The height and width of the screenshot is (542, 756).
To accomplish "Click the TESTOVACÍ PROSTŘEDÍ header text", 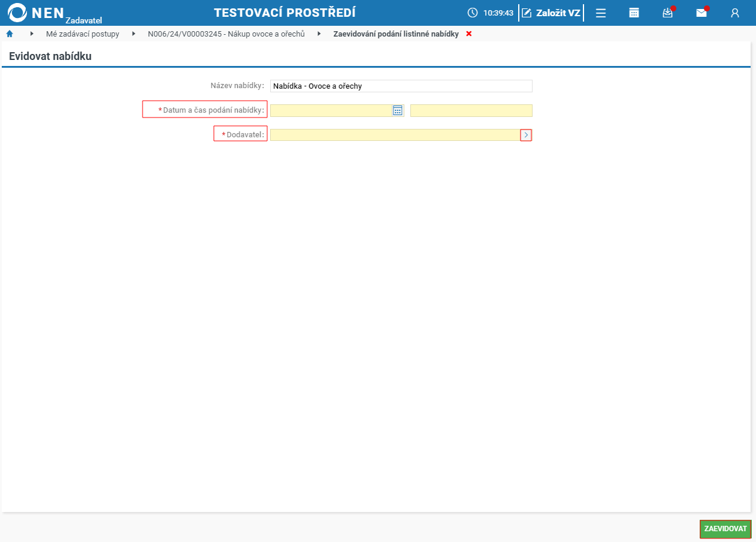I will pyautogui.click(x=285, y=13).
